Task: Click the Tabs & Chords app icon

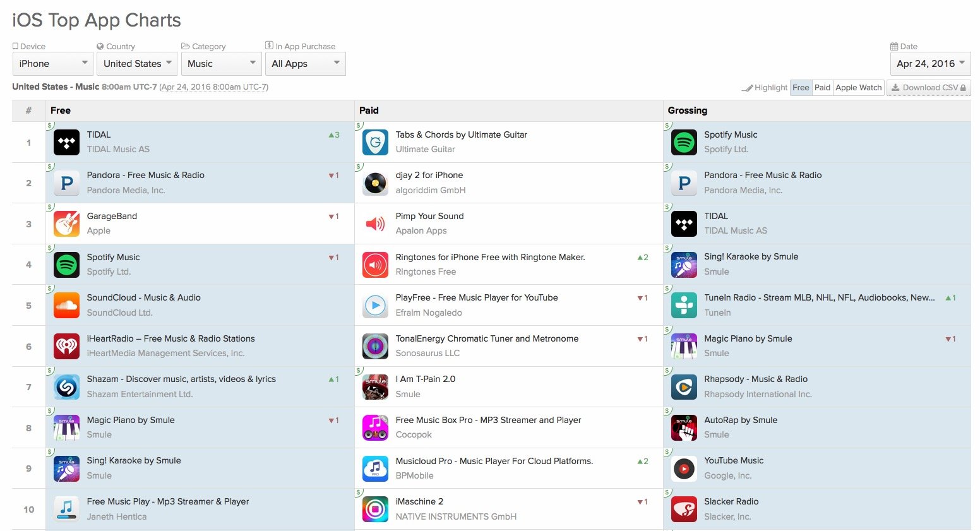Action: (375, 142)
